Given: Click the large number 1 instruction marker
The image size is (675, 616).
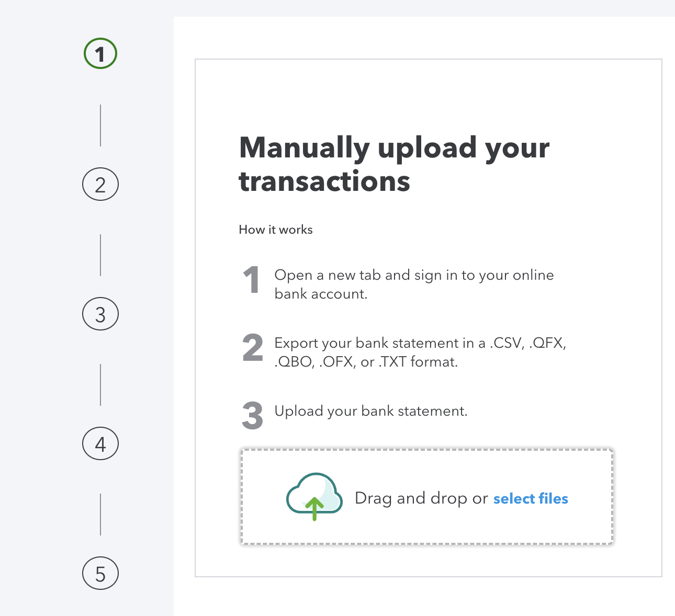Looking at the screenshot, I should [252, 279].
